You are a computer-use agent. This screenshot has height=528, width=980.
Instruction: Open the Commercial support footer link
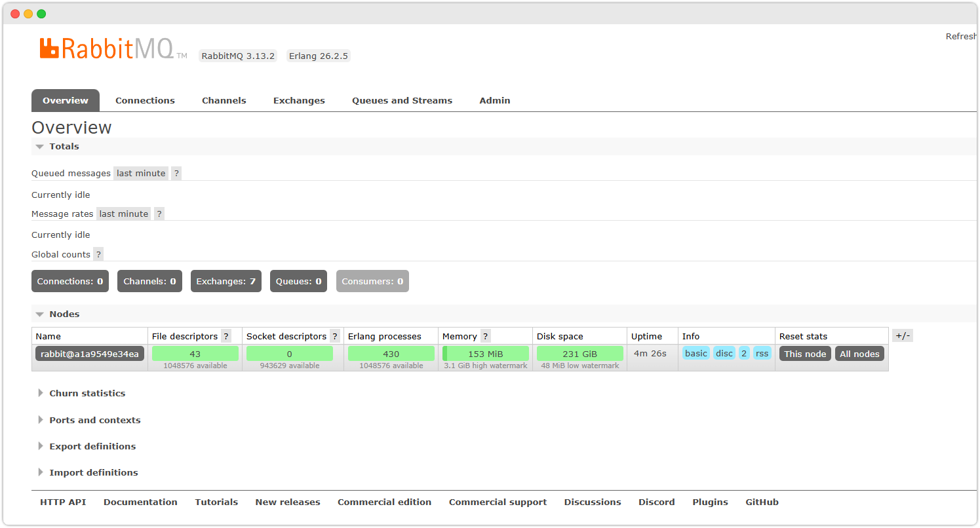[x=498, y=502]
